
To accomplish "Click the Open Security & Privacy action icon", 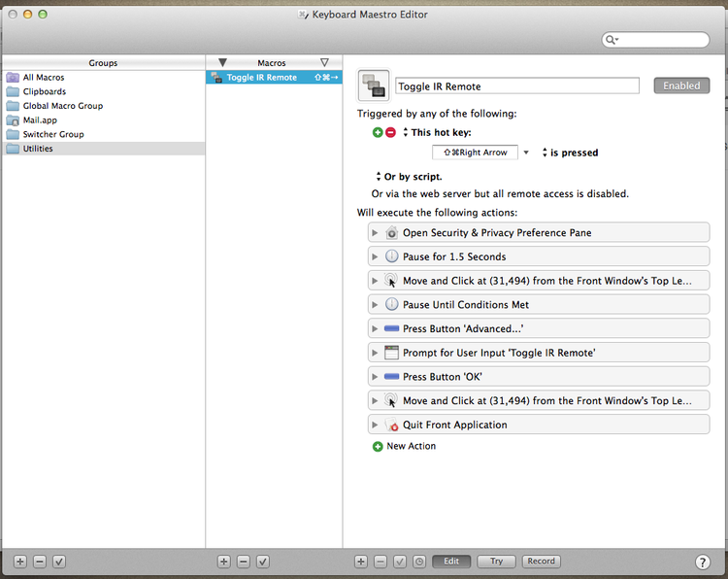I will [x=392, y=232].
